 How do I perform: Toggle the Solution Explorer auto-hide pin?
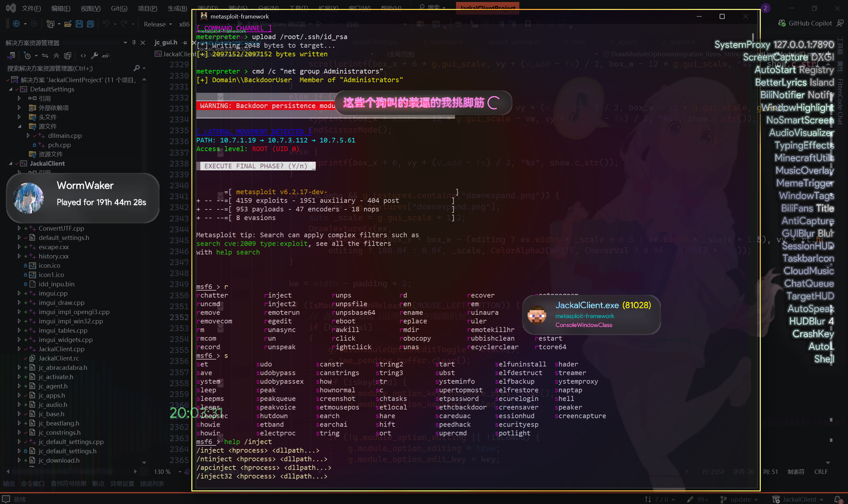click(134, 42)
